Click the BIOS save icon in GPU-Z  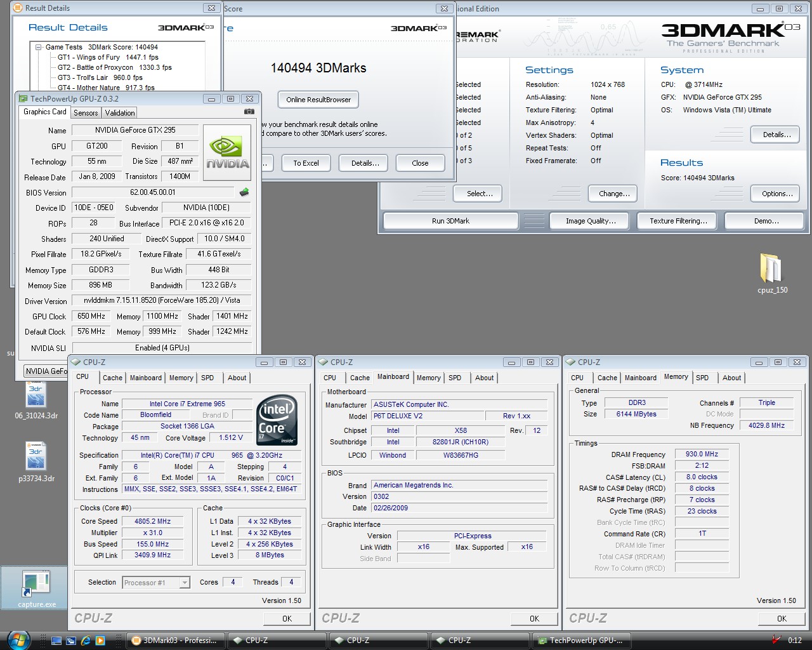(244, 192)
